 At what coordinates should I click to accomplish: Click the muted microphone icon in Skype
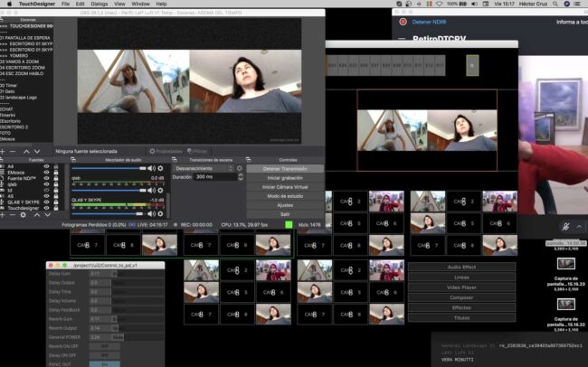(565, 229)
